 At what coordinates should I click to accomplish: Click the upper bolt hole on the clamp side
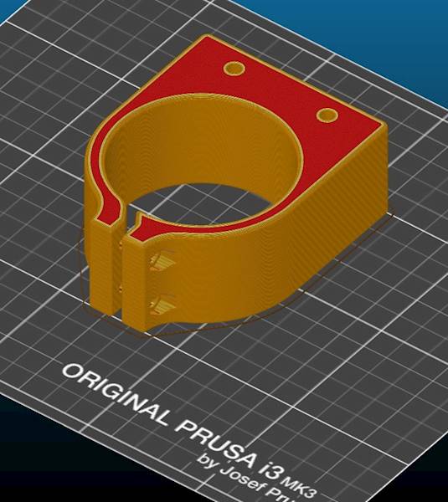tap(162, 261)
